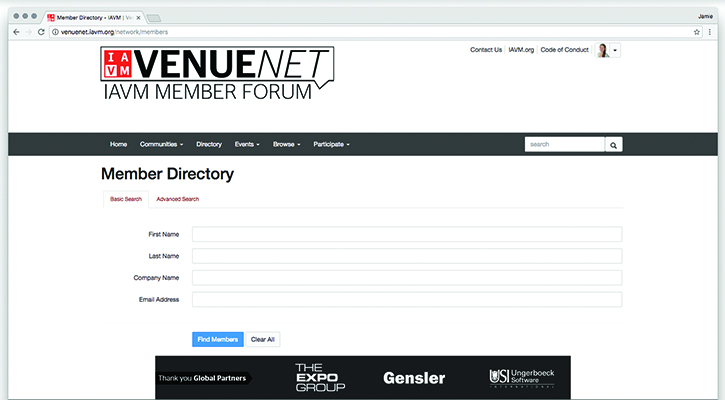Click the VenueNet IAVM logo
Screen dimensions: 725x400
(x=217, y=73)
